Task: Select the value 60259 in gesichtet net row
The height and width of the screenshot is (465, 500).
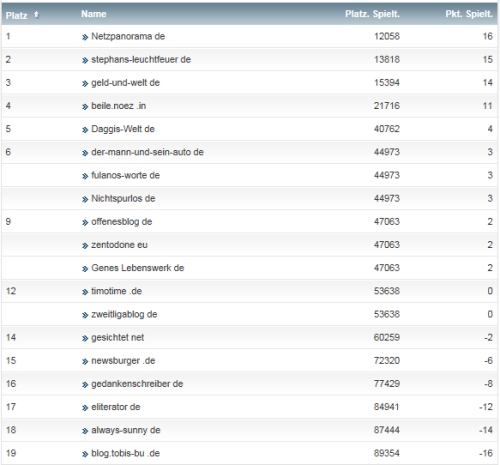Action: pos(387,338)
